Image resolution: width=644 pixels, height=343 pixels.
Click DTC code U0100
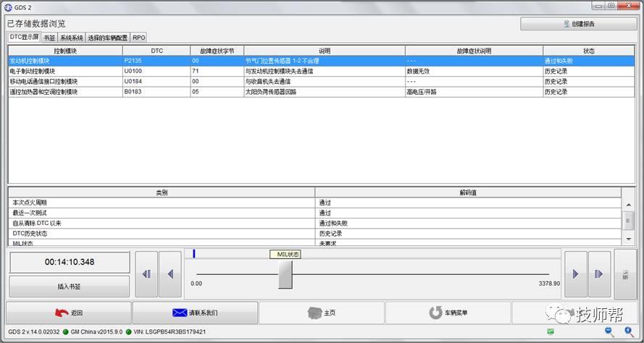pyautogui.click(x=133, y=71)
